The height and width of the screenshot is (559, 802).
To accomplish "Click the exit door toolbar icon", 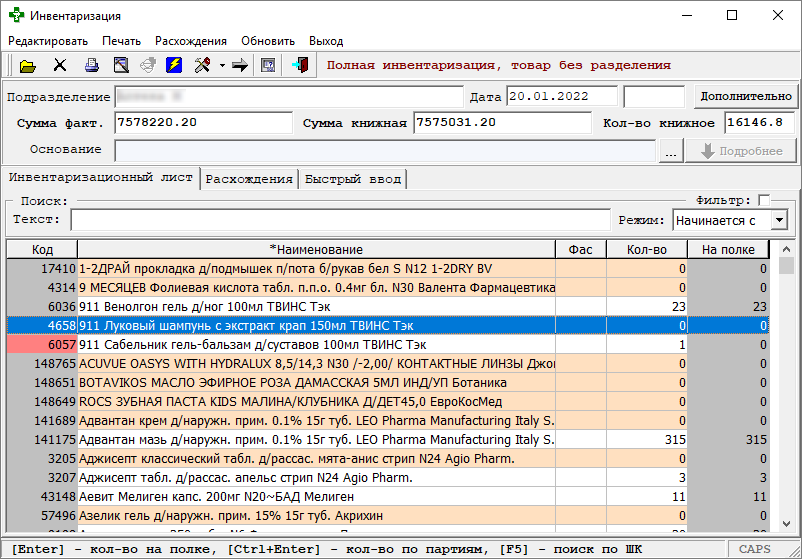I will [x=301, y=65].
